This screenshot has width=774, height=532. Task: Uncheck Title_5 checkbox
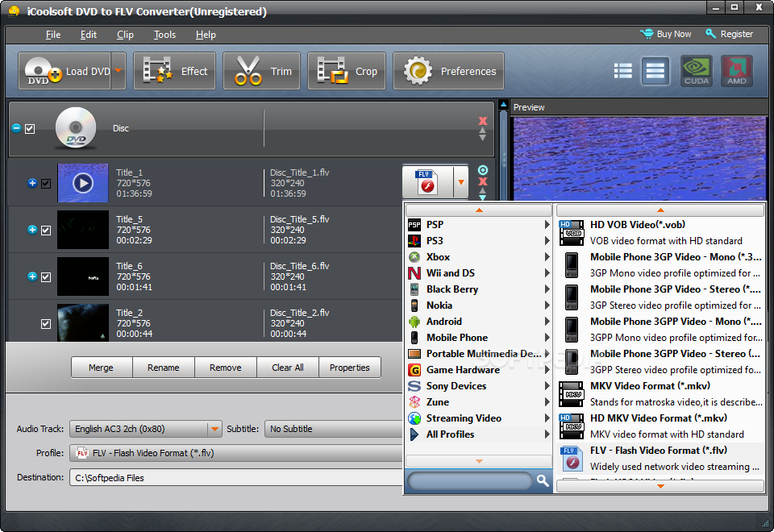[46, 231]
